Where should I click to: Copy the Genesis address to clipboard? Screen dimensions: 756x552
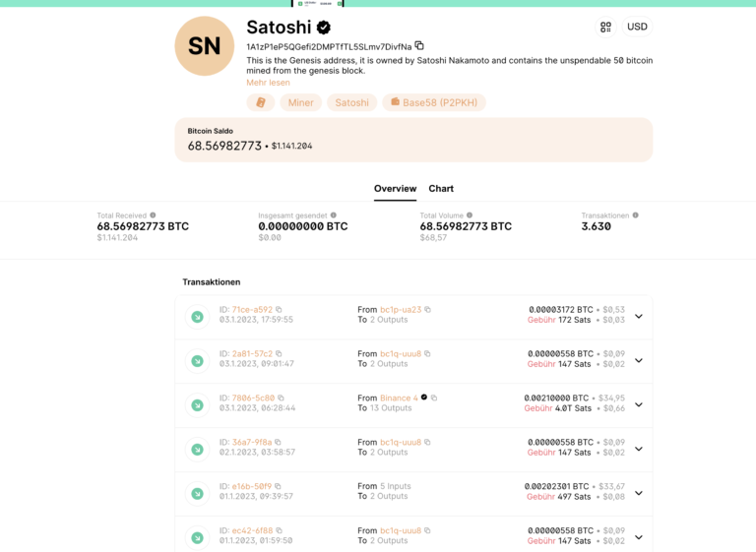pos(419,46)
